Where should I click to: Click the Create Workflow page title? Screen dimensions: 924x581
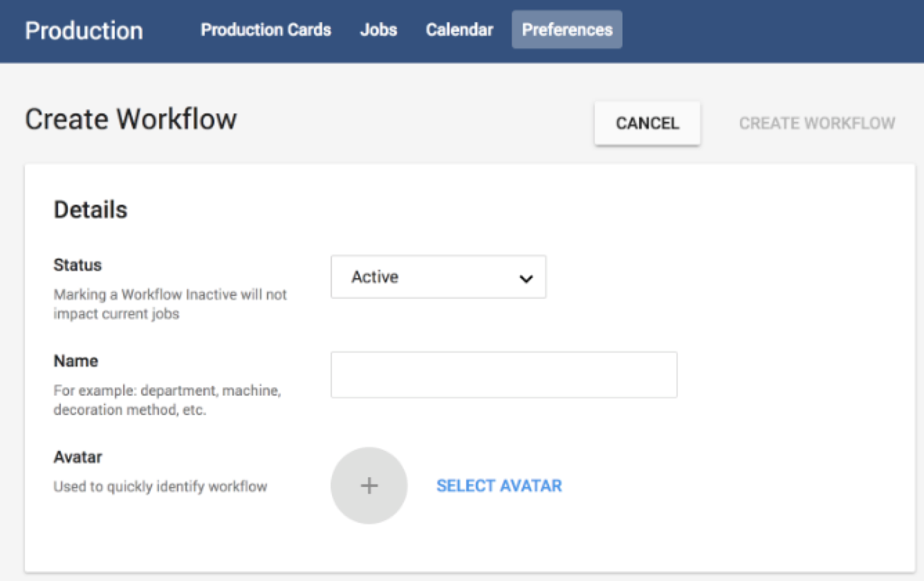(x=131, y=118)
